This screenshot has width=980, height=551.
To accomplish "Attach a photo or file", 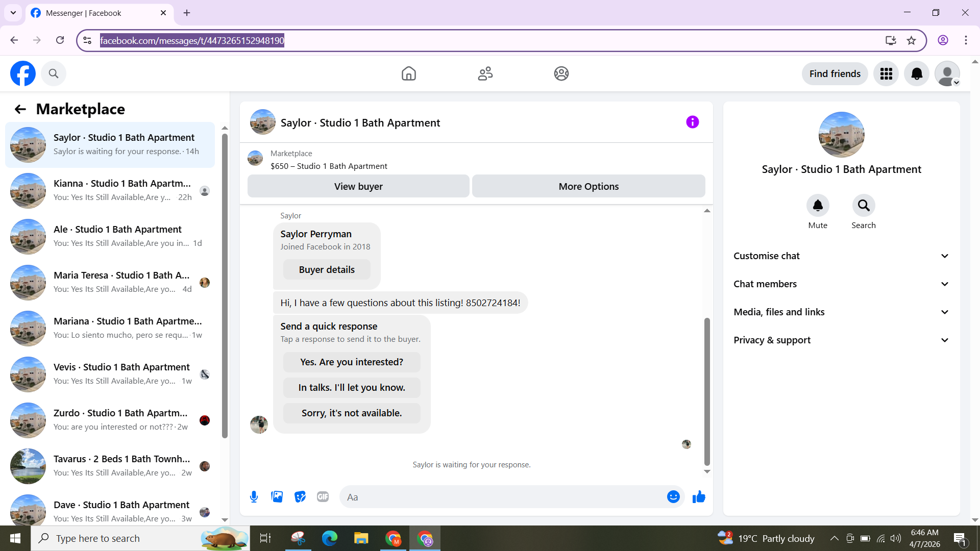I will coord(277,496).
